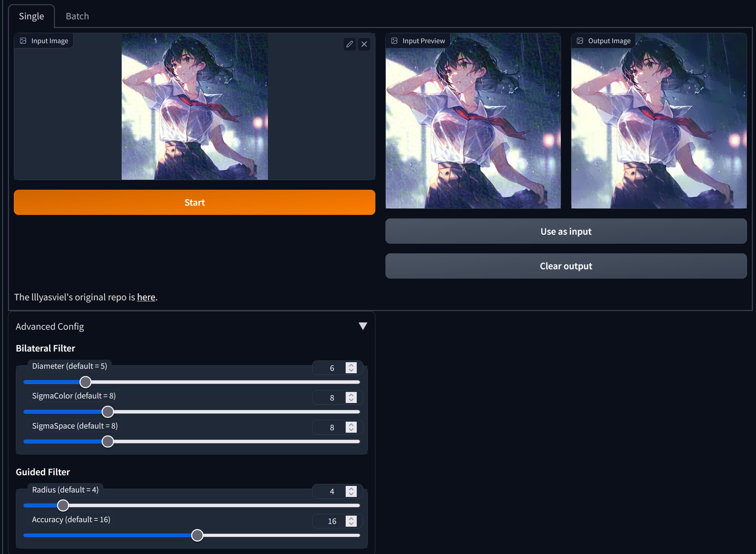This screenshot has height=554, width=756.
Task: Click the Clear output button
Action: coord(566,266)
